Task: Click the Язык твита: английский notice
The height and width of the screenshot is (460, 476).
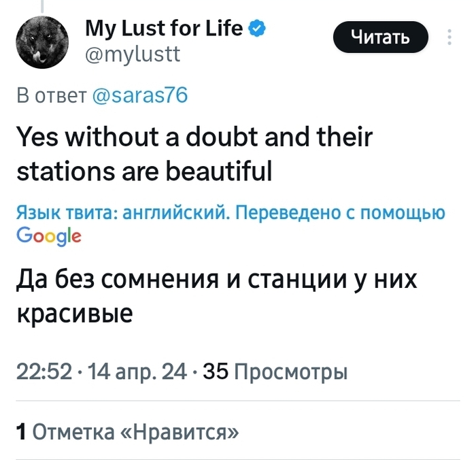Action: 114,213
